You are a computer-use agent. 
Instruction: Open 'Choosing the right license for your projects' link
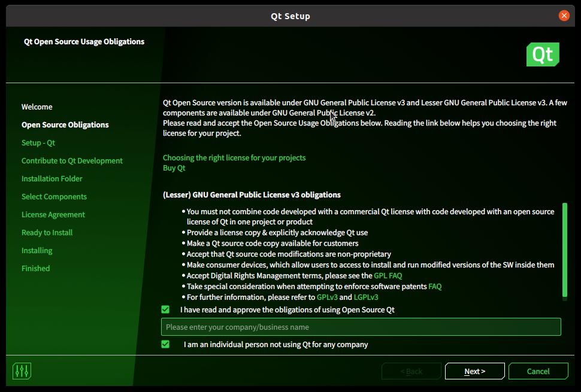(x=234, y=157)
